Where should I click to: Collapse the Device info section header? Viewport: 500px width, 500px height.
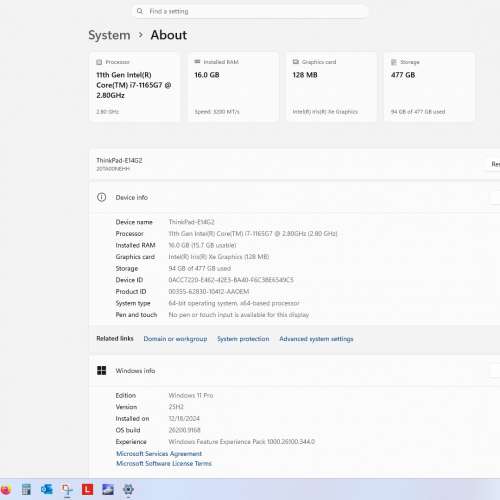tap(295, 197)
